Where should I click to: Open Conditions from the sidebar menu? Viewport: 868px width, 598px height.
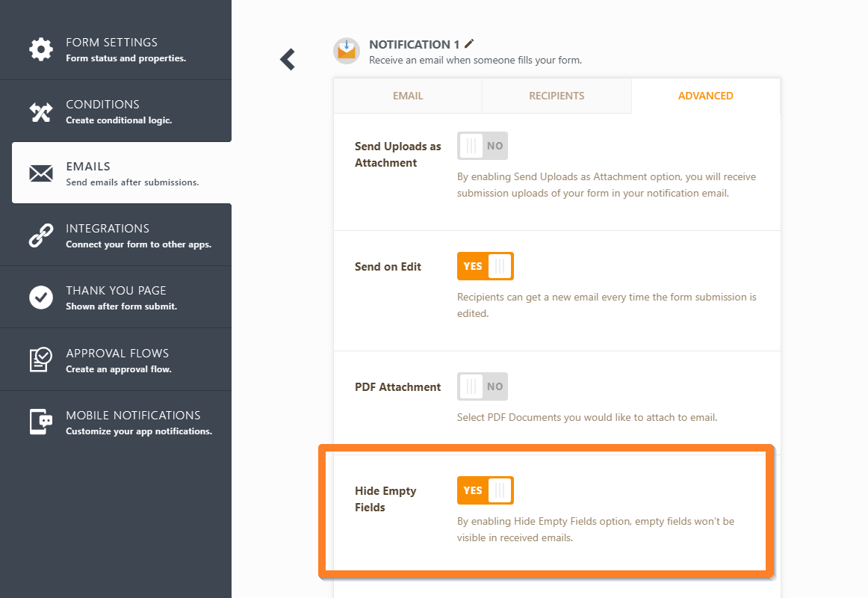point(102,105)
